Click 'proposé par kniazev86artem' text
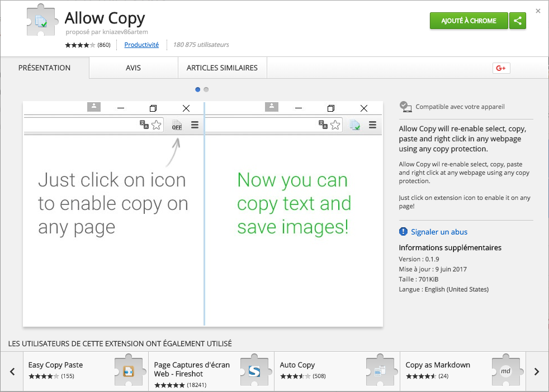Screen dimensions: 549x392 (107, 32)
